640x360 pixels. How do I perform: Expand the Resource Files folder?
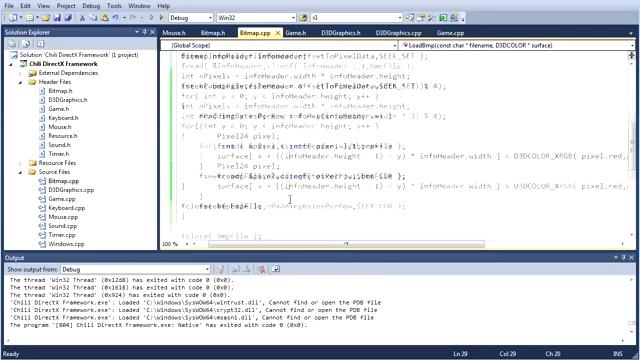tap(20, 163)
